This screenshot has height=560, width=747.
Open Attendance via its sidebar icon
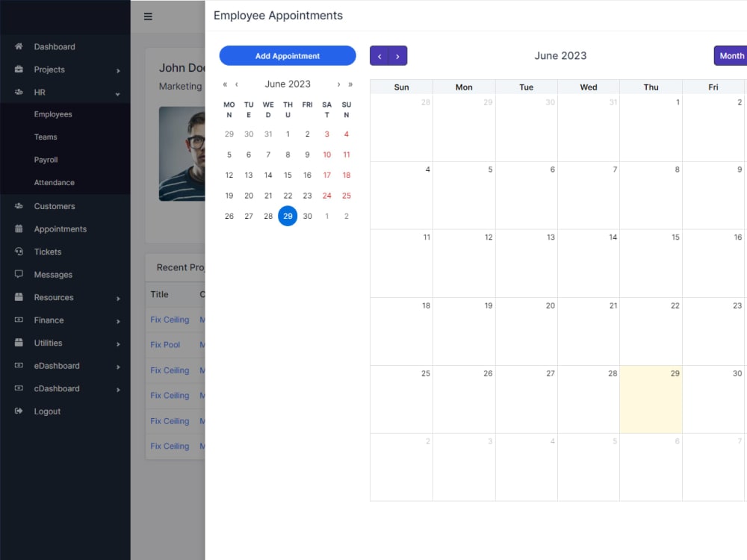(54, 182)
